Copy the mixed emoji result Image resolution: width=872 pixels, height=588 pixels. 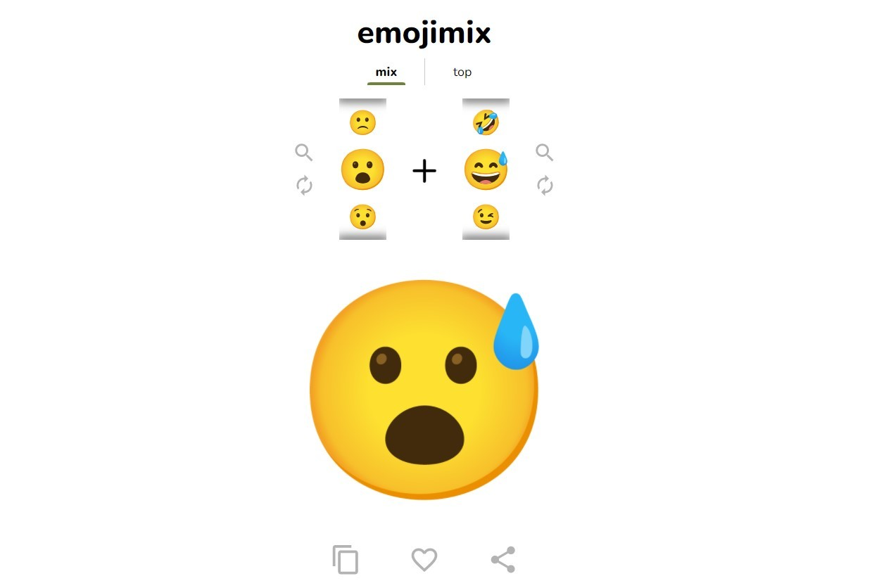pos(346,560)
